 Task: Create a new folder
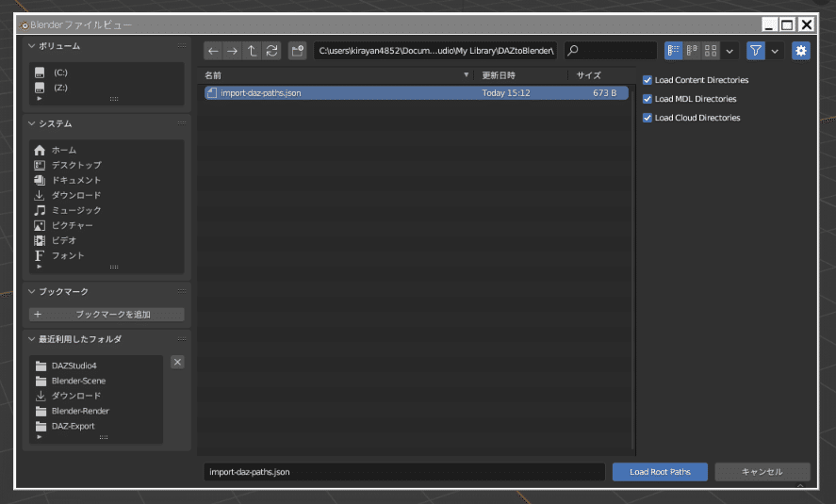tap(298, 51)
